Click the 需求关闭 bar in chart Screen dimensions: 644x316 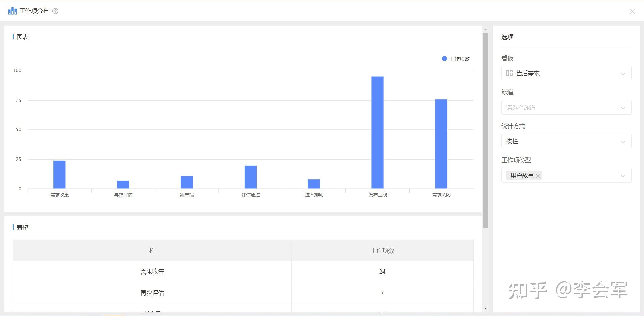pyautogui.click(x=441, y=144)
